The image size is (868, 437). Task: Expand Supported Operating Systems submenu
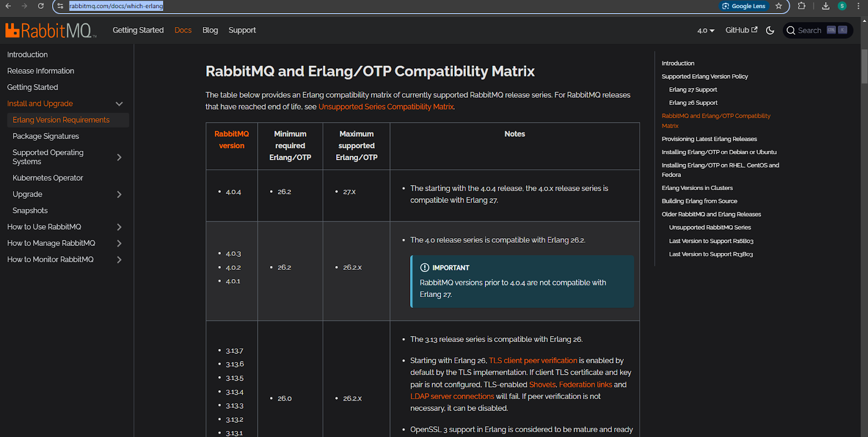(119, 157)
